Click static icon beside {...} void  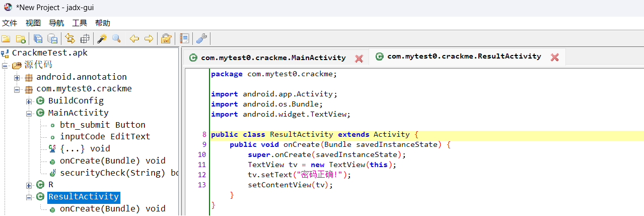[52, 149]
